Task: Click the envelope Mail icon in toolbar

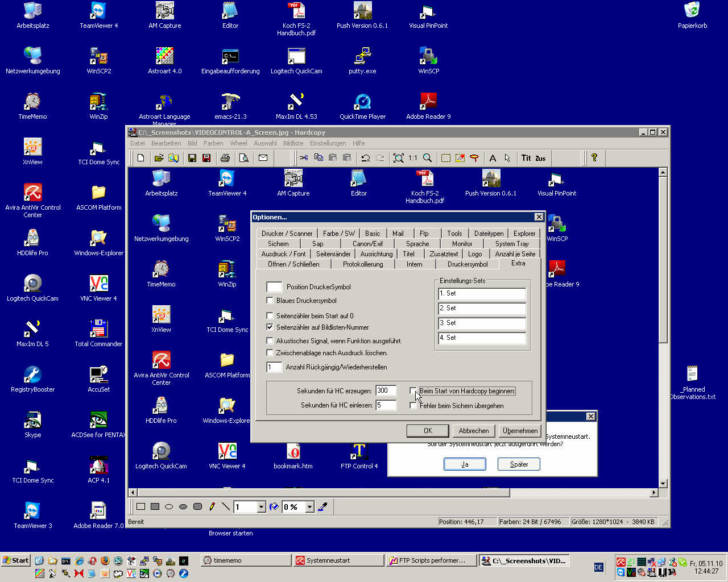Action: tap(263, 158)
